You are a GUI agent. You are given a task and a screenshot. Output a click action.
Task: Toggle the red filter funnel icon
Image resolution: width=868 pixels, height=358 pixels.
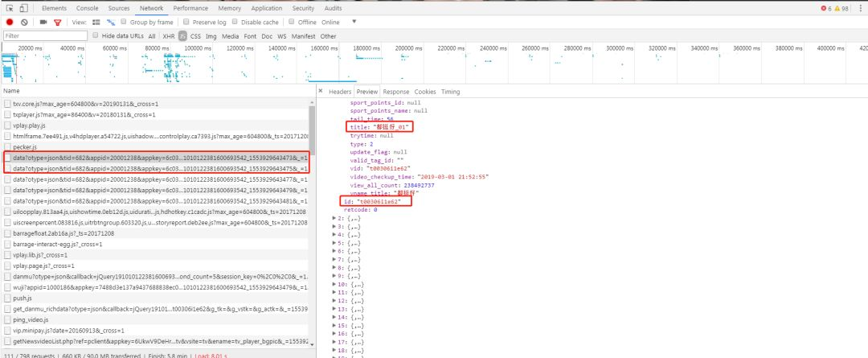coord(58,23)
